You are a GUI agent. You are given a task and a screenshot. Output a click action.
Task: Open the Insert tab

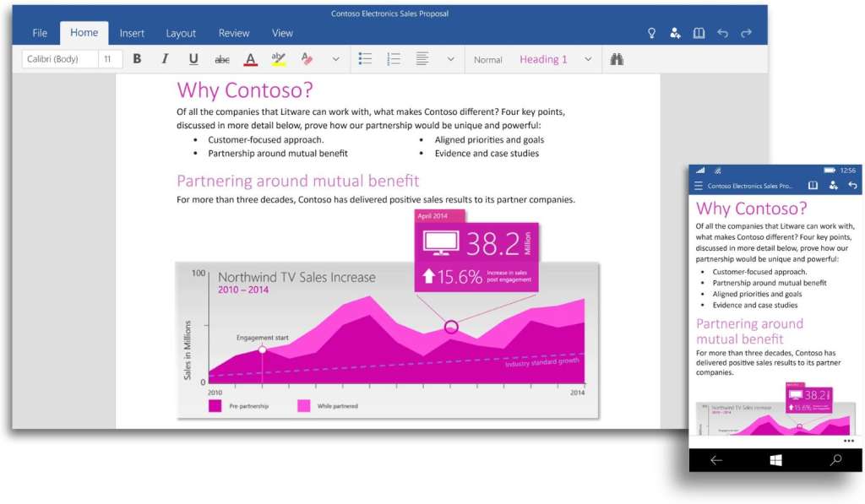click(132, 33)
